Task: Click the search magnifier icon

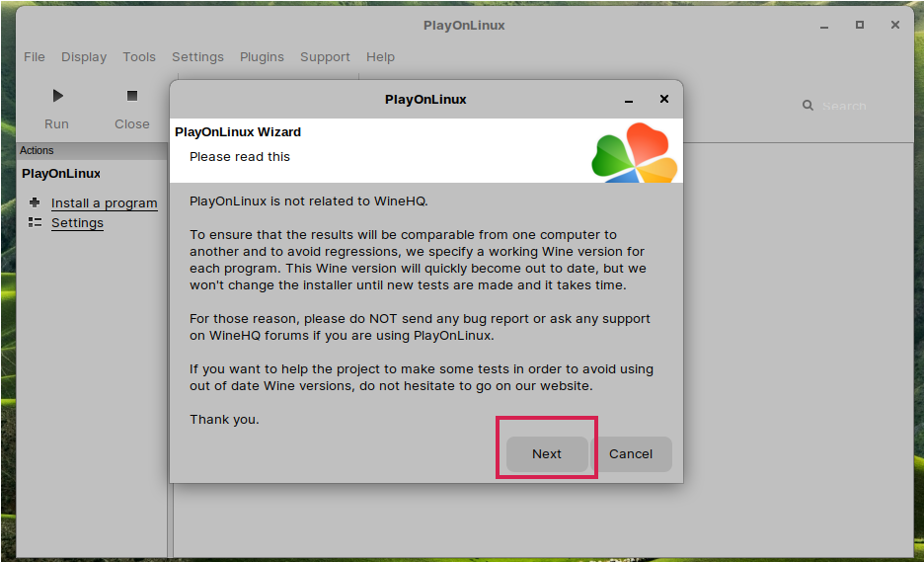Action: (808, 106)
